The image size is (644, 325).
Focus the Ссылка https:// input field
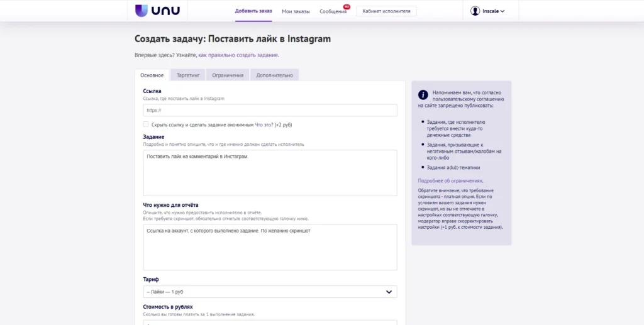(x=270, y=111)
